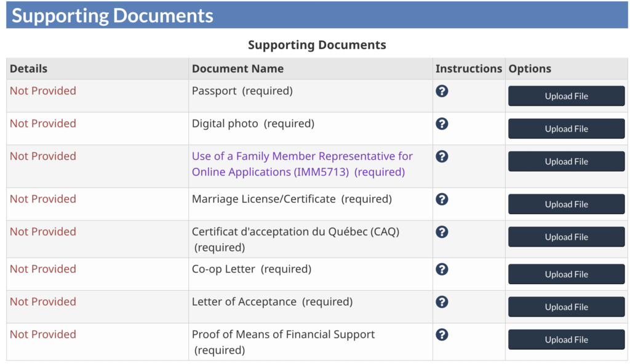The image size is (630, 364).
Task: Upload the Co-op Letter file
Action: (x=566, y=275)
